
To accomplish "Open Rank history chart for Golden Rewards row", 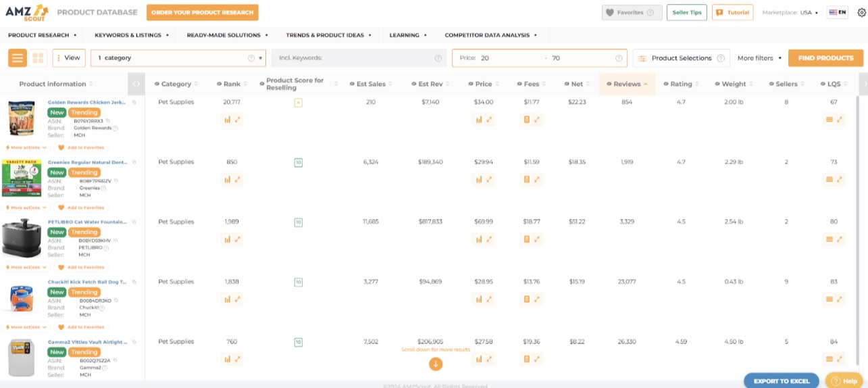I will coord(228,120).
